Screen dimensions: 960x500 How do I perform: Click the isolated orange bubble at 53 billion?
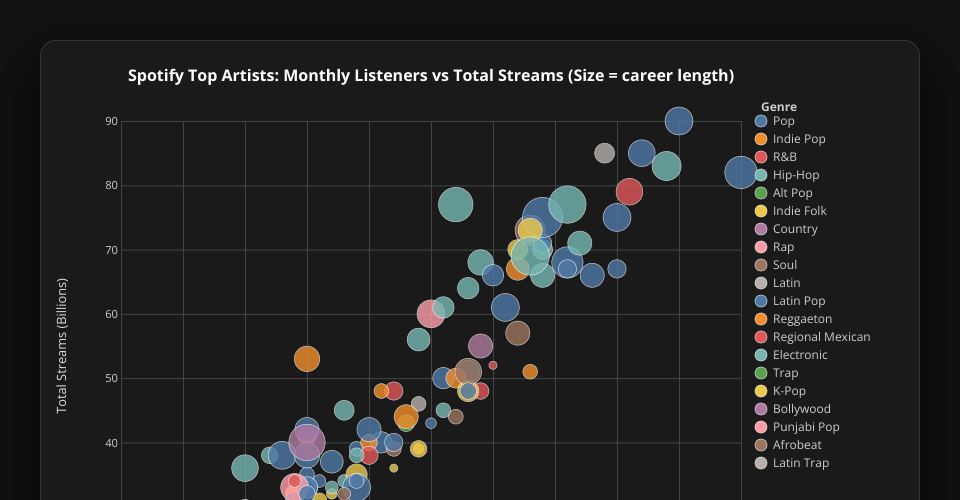(307, 358)
